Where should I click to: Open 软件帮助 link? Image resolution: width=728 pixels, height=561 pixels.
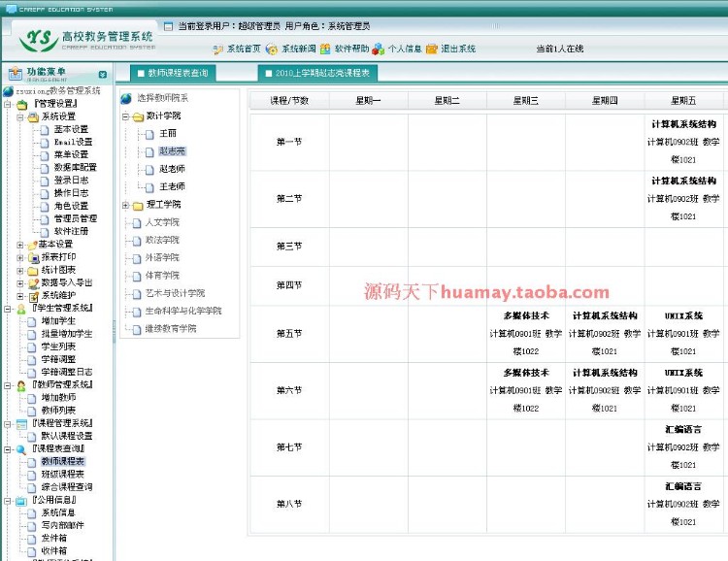(352, 49)
